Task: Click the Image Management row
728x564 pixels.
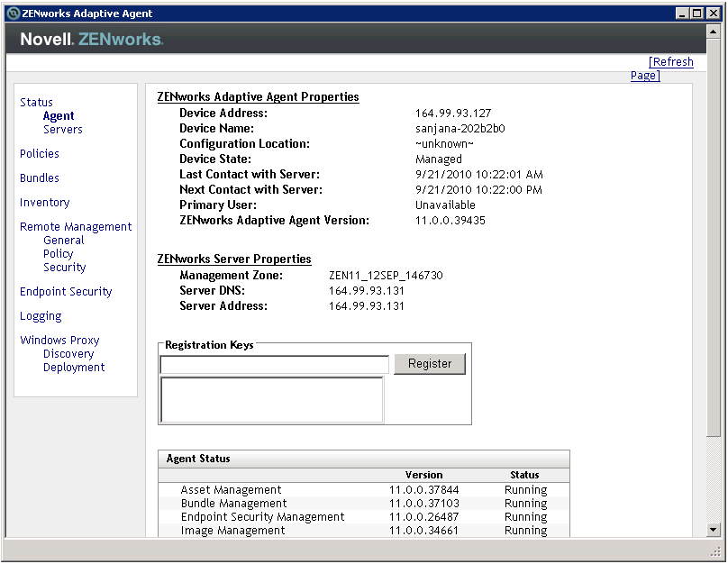Action: (x=364, y=530)
